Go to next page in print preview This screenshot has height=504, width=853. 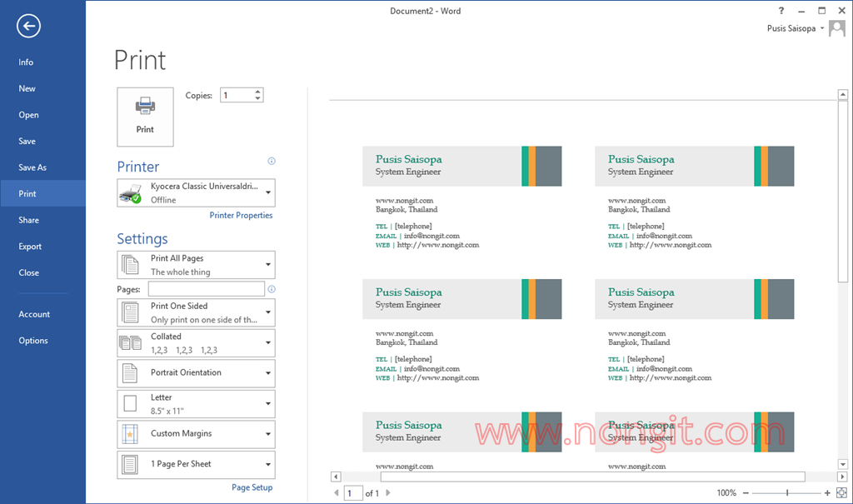click(x=388, y=492)
